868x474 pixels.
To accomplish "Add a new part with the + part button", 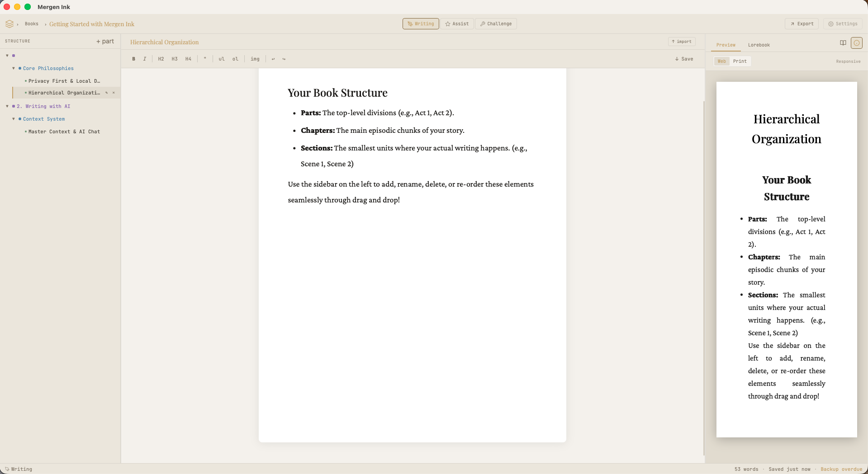I will coord(105,41).
